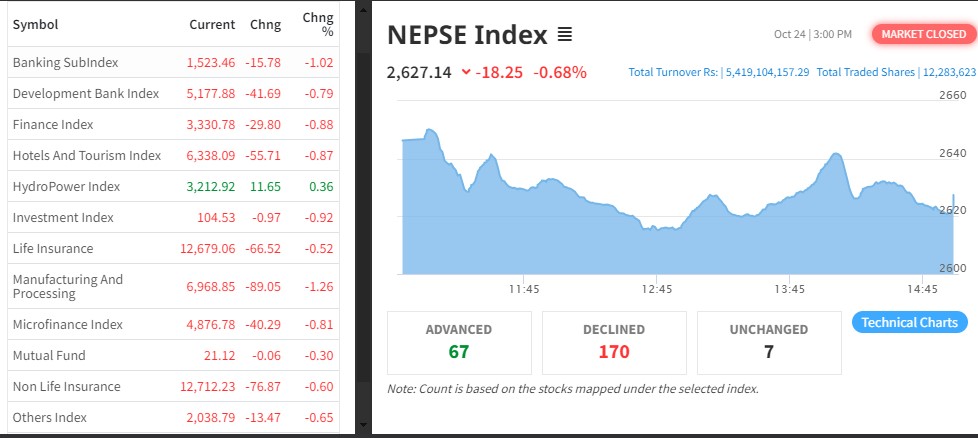Image resolution: width=978 pixels, height=438 pixels.
Task: Select Microfinance Index row
Action: [x=67, y=324]
